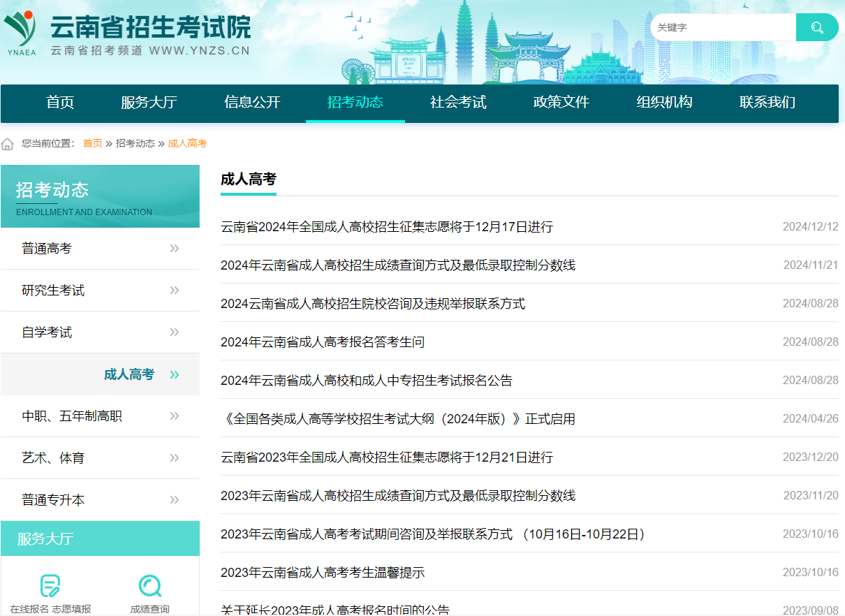Viewport: 845px width, 616px height.
Task: Expand the 普通高考 sidebar section chevron
Action: pos(174,248)
